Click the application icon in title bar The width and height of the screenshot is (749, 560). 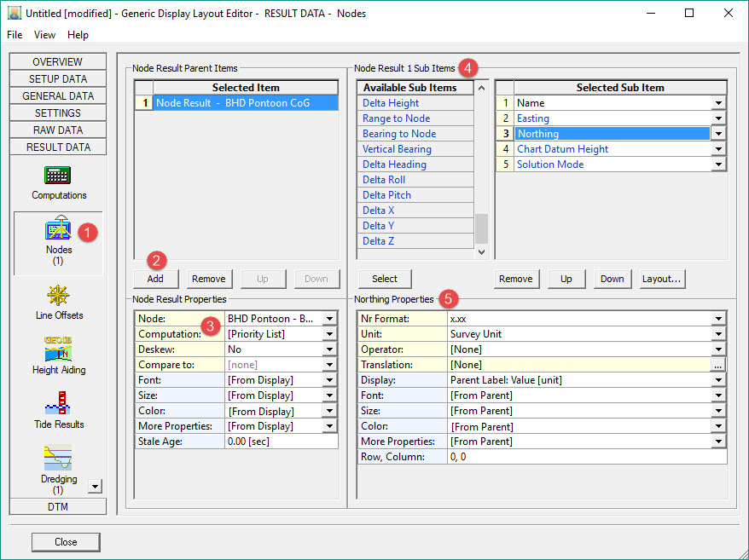click(x=14, y=14)
